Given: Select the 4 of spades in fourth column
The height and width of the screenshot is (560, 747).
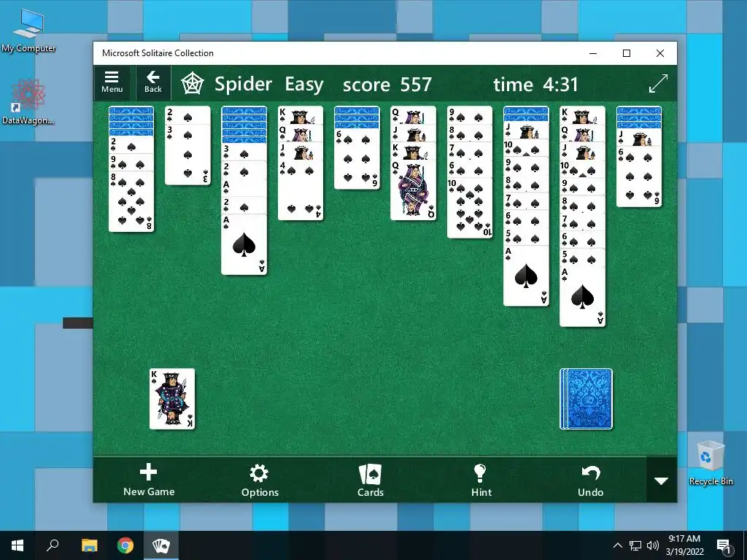Looking at the screenshot, I should [x=300, y=190].
